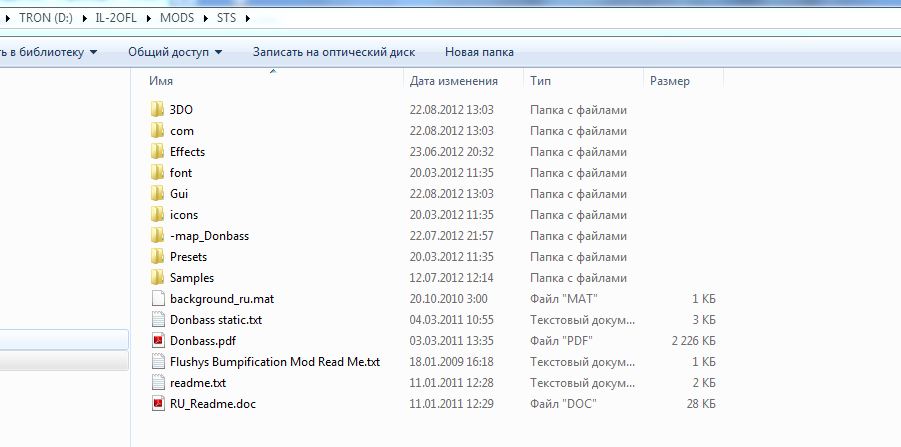Select the readme.txt file icon
The width and height of the screenshot is (901, 447).
pyautogui.click(x=158, y=383)
